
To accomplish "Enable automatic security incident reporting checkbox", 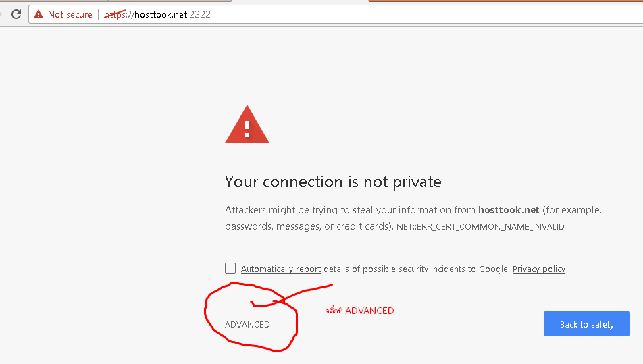I will [x=230, y=268].
